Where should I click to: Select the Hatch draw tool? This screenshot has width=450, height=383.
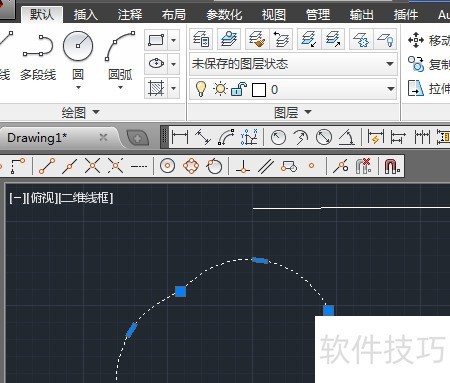(x=156, y=88)
